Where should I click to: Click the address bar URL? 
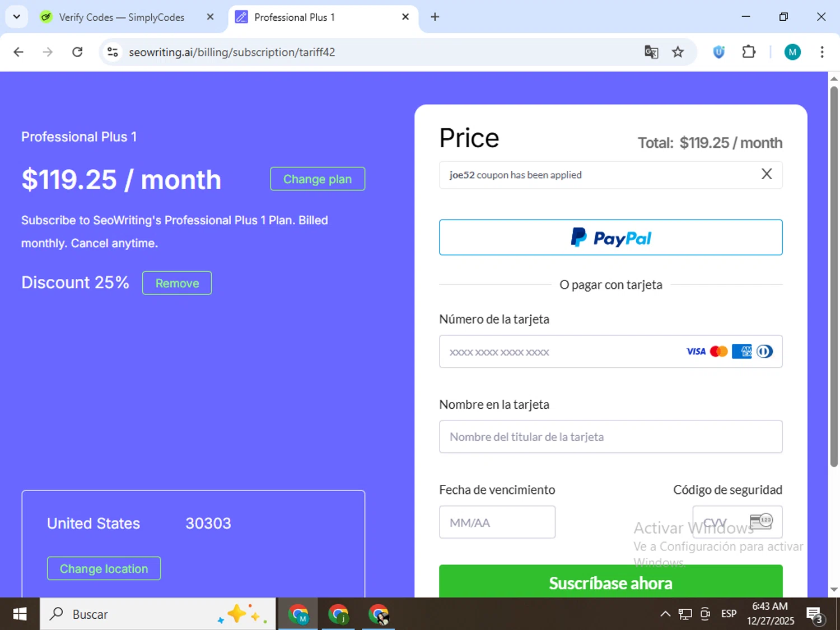tap(232, 52)
